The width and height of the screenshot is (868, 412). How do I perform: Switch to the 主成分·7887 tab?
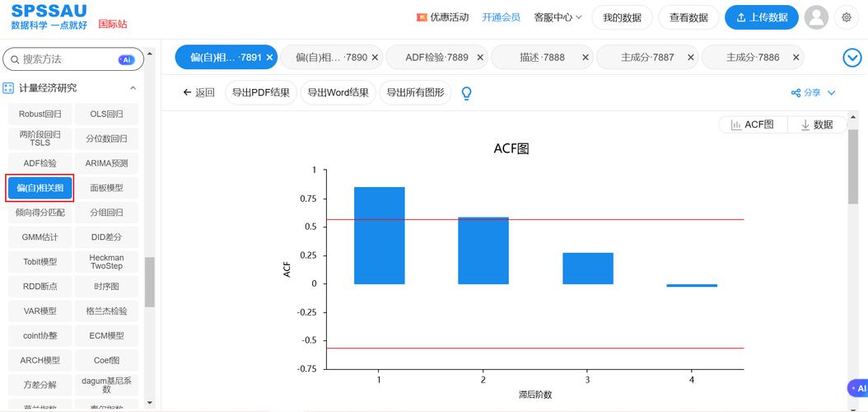pyautogui.click(x=647, y=57)
